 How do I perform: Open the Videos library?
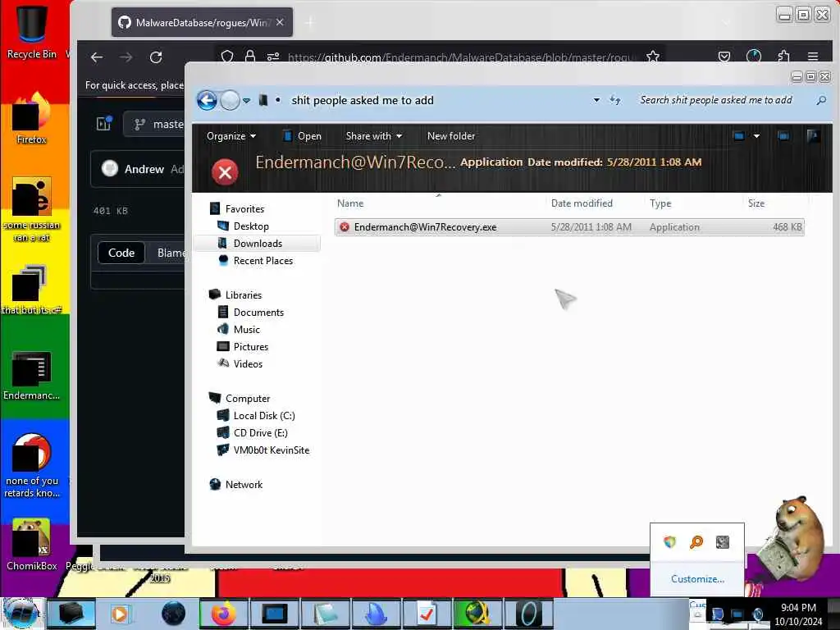click(x=248, y=363)
